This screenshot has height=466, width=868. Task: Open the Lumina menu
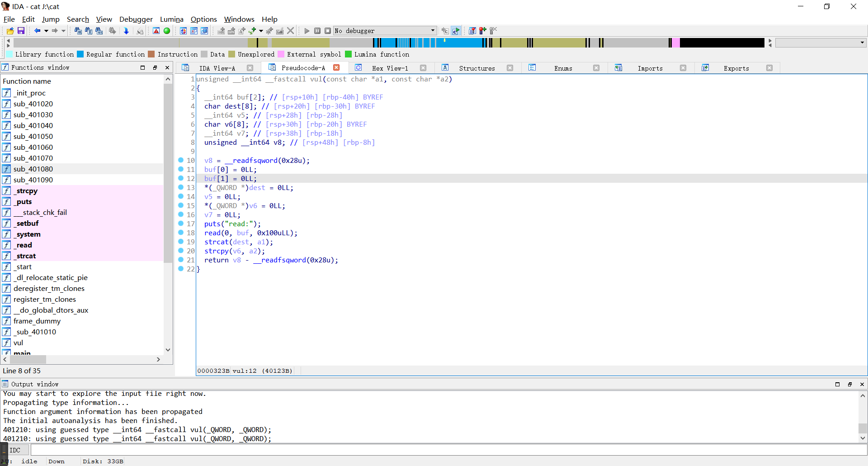coord(171,19)
